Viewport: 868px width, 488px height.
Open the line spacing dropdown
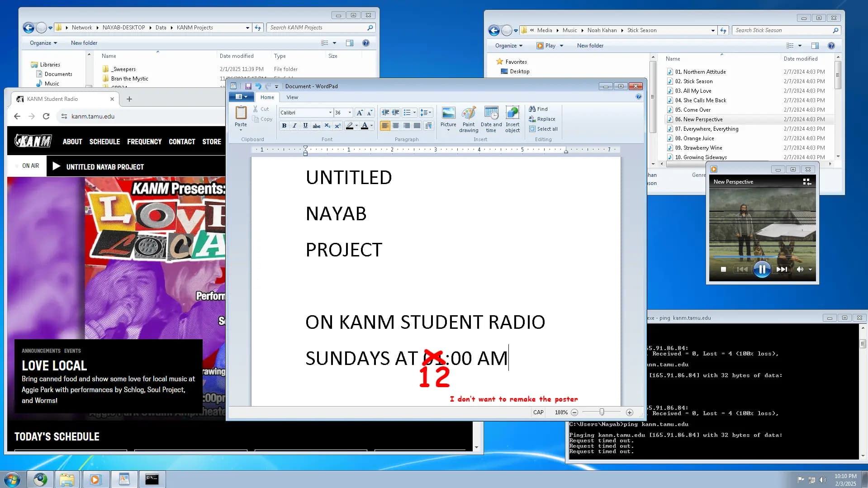(x=426, y=112)
